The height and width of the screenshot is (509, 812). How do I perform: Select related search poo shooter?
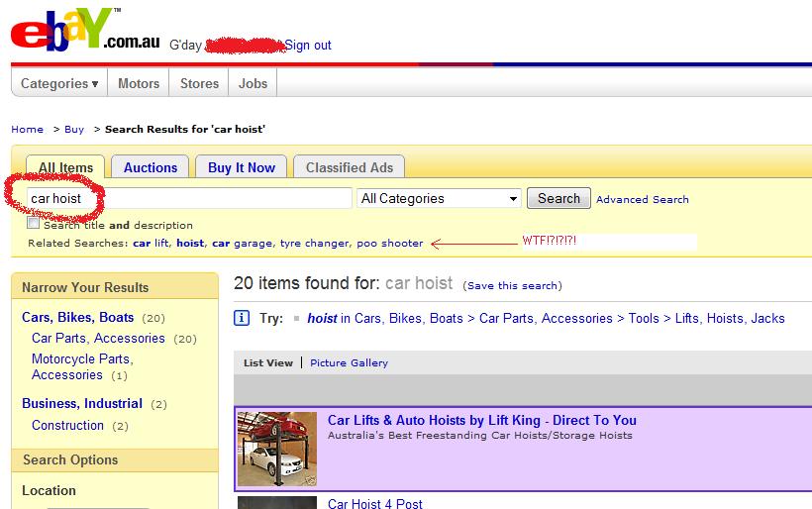(389, 243)
